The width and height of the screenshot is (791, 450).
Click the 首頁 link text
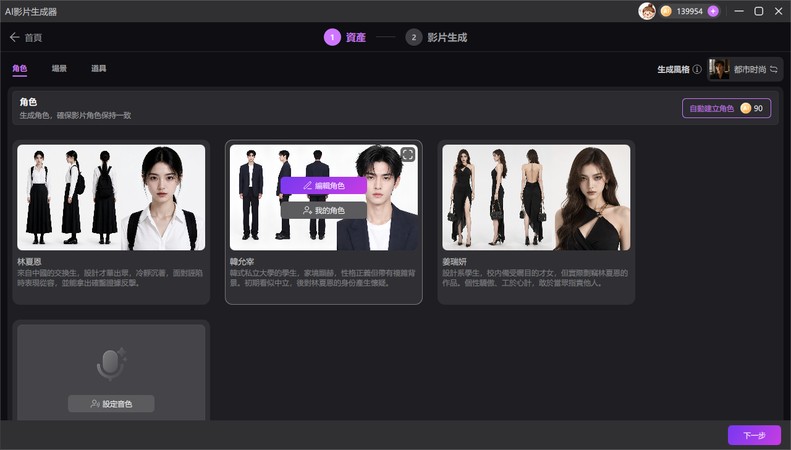pyautogui.click(x=33, y=37)
